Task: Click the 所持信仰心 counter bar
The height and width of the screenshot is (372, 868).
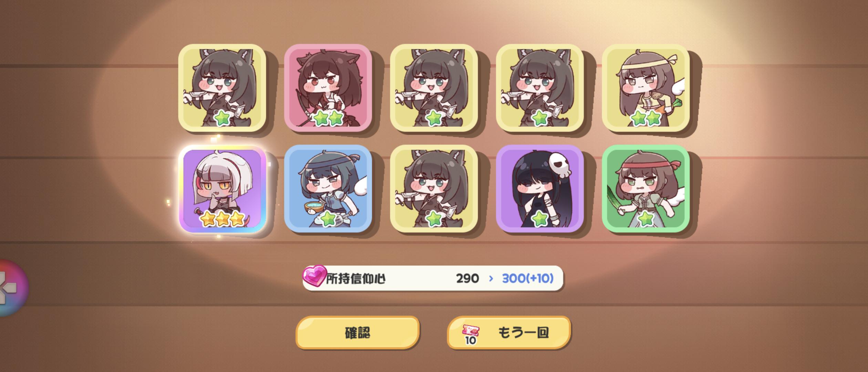Action: point(433,278)
